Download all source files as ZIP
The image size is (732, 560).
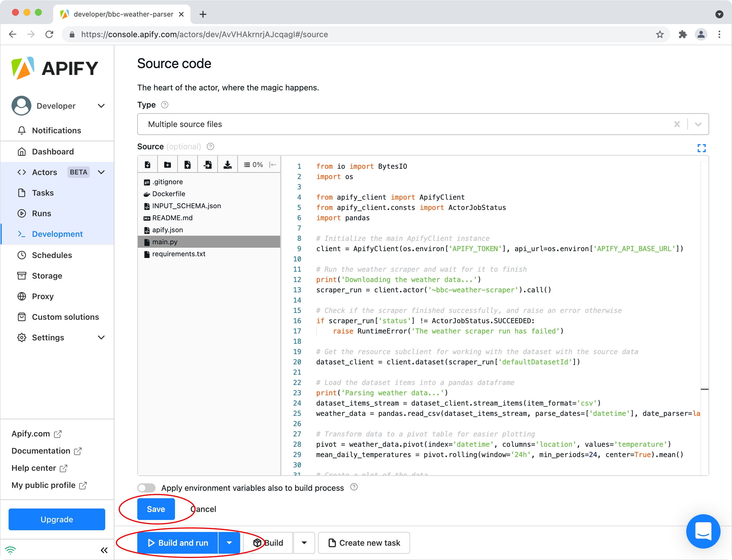[228, 164]
